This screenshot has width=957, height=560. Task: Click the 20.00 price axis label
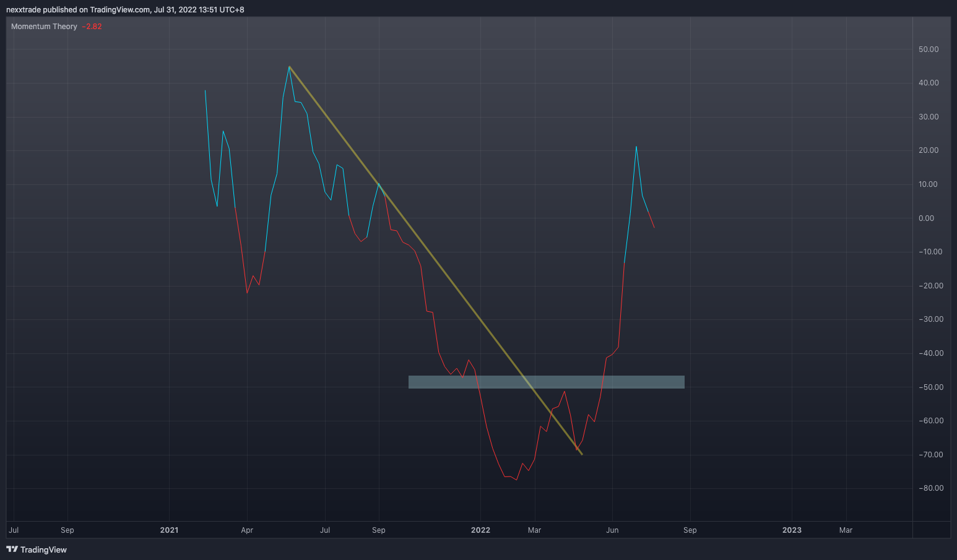(x=929, y=150)
